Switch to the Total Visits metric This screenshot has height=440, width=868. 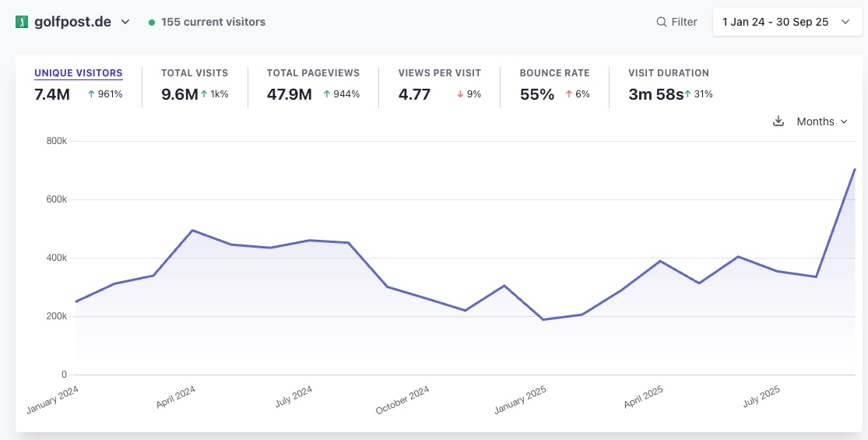[x=195, y=73]
